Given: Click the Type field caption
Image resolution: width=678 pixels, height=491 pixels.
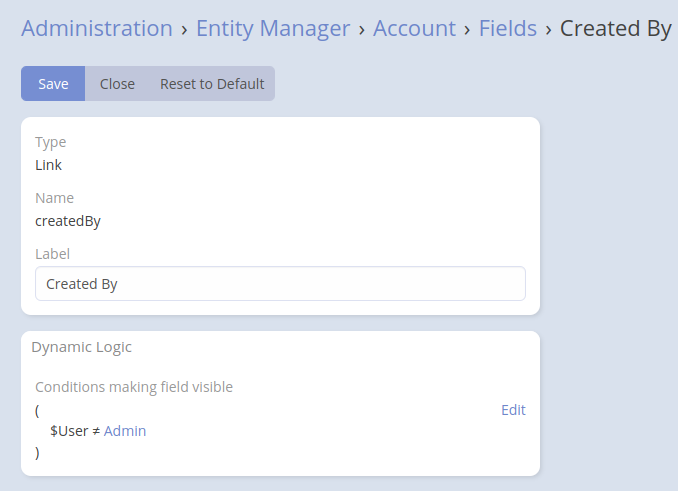Looking at the screenshot, I should pyautogui.click(x=51, y=142).
